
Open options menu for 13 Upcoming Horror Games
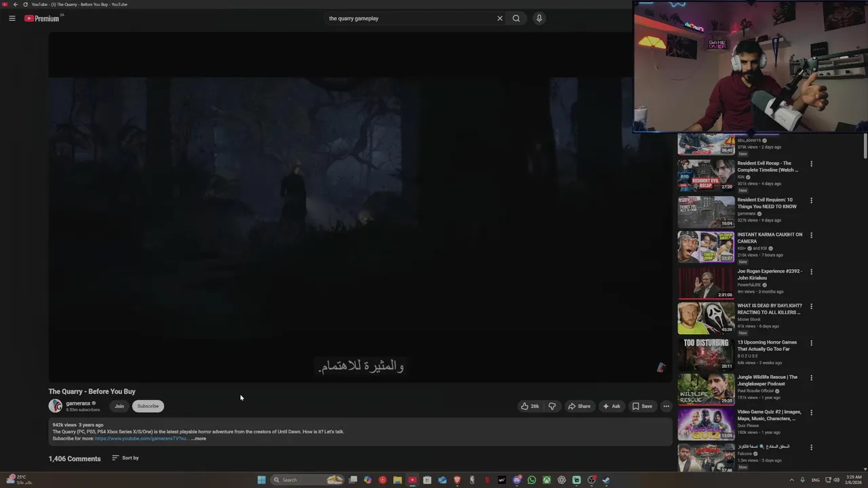(x=811, y=343)
